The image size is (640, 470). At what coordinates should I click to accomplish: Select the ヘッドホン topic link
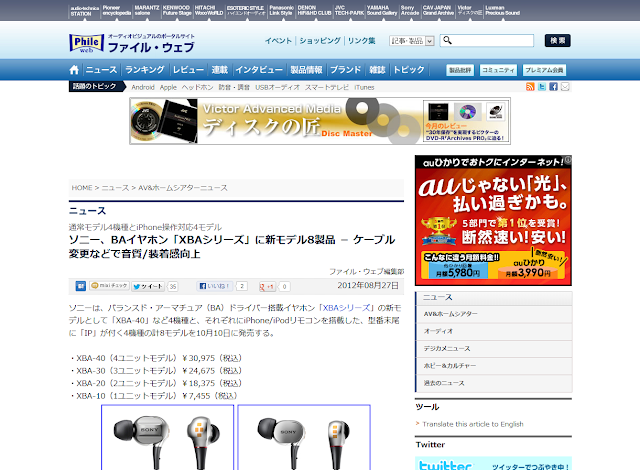(x=198, y=87)
